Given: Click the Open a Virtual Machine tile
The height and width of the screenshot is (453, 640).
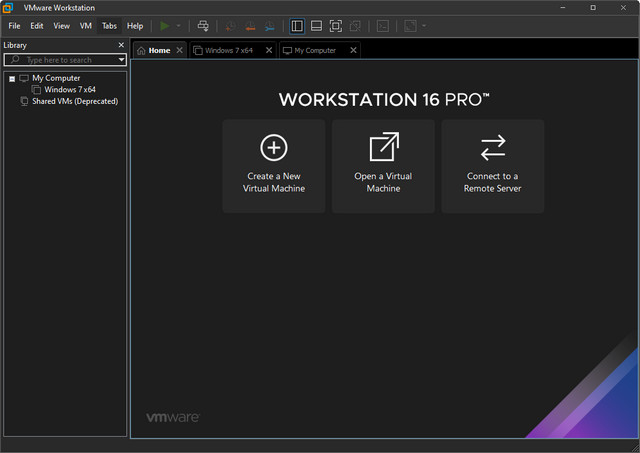Looking at the screenshot, I should click(x=383, y=166).
